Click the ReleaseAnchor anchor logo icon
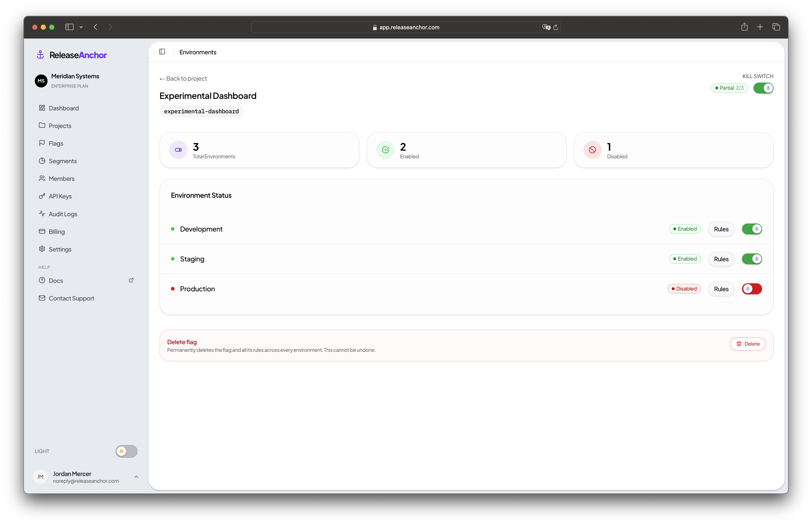The width and height of the screenshot is (812, 525). coord(40,55)
